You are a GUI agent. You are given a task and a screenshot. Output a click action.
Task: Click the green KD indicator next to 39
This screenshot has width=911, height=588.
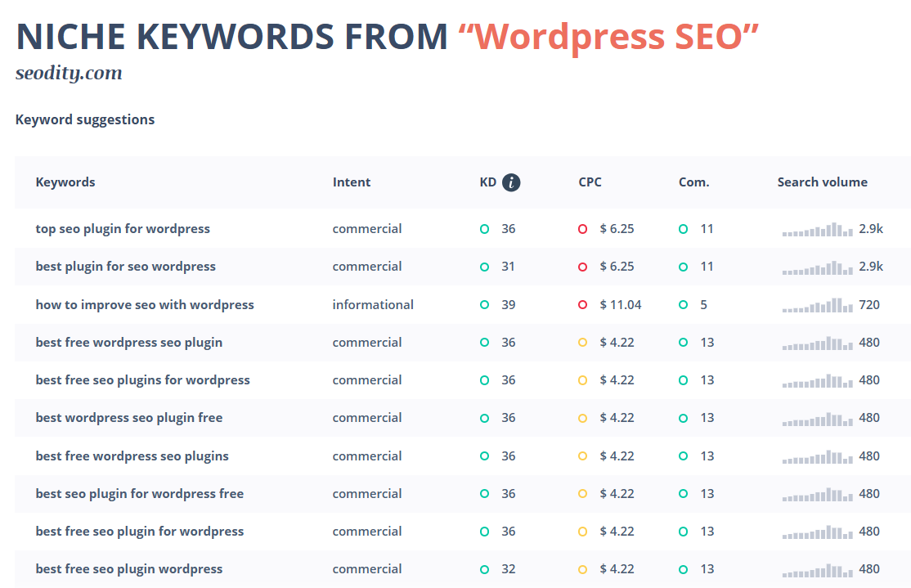click(484, 304)
